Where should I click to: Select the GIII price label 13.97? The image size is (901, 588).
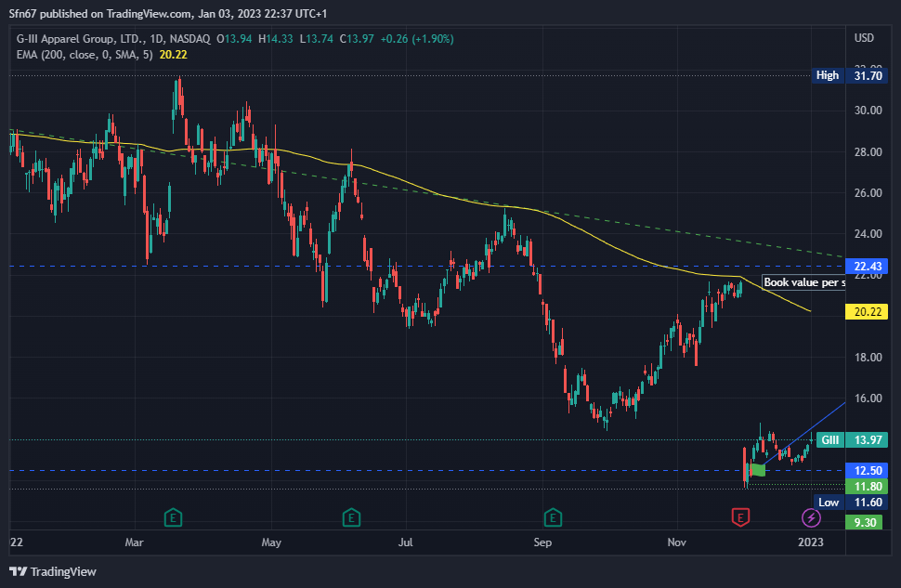[x=852, y=440]
